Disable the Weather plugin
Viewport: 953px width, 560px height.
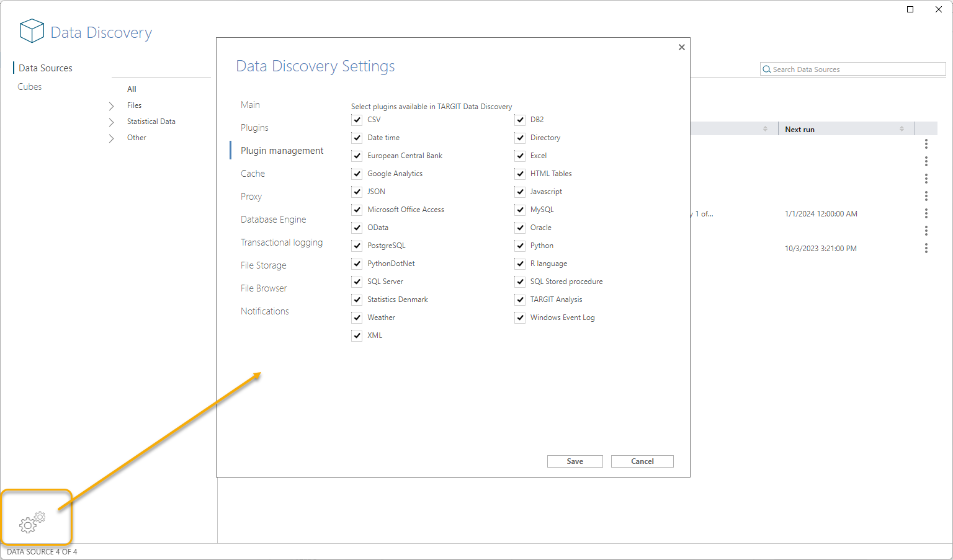point(357,318)
